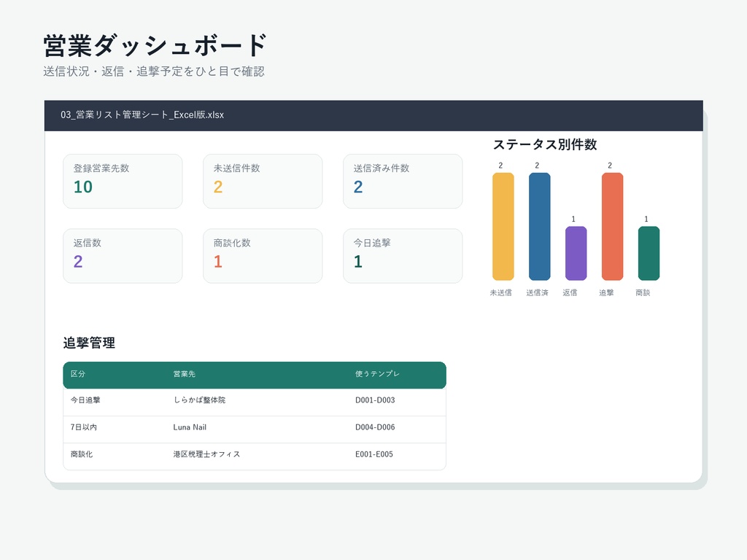Click the 追撃管理 section heading
Screen dimensions: 747x560
89,343
